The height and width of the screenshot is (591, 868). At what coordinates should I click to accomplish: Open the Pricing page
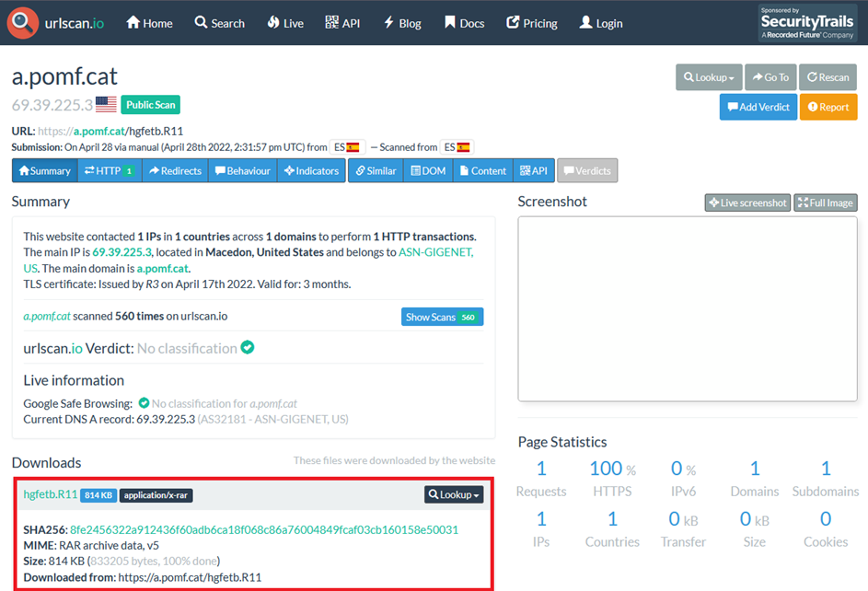click(x=532, y=23)
